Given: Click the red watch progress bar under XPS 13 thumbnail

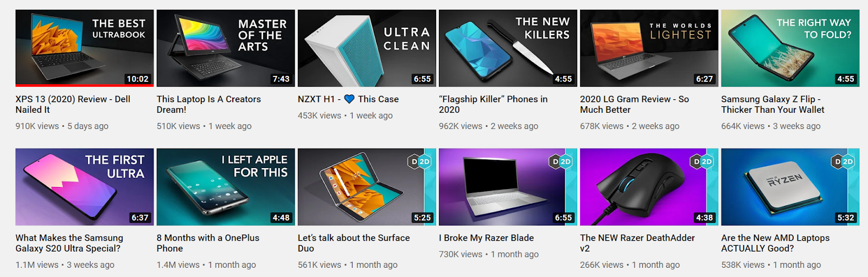Looking at the screenshot, I should [85, 85].
